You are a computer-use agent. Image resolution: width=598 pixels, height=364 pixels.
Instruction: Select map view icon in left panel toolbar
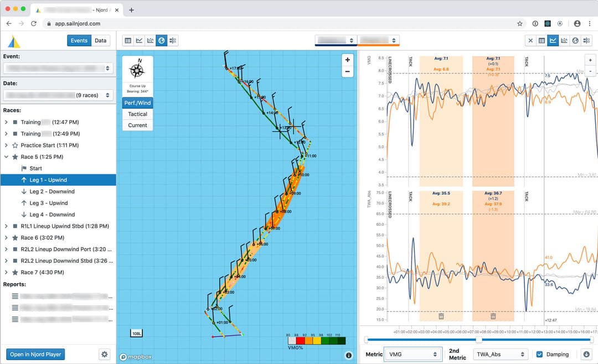coord(162,40)
